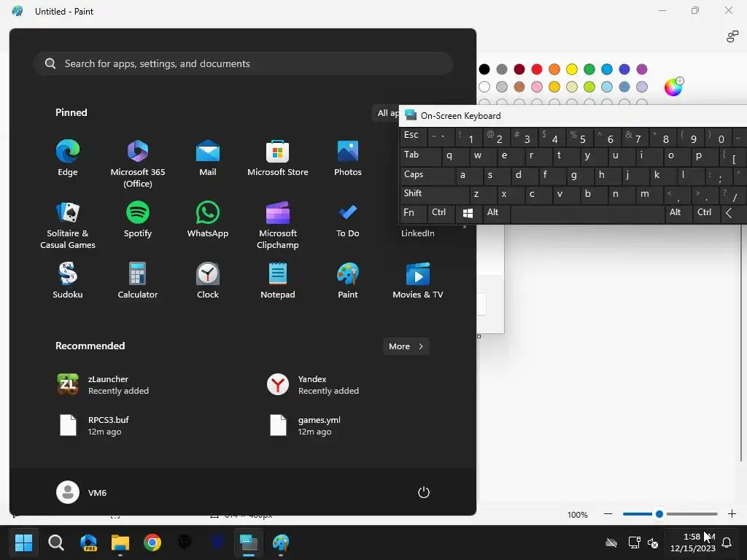Open Calculator from pinned apps
The height and width of the screenshot is (560, 747).
pos(138,281)
